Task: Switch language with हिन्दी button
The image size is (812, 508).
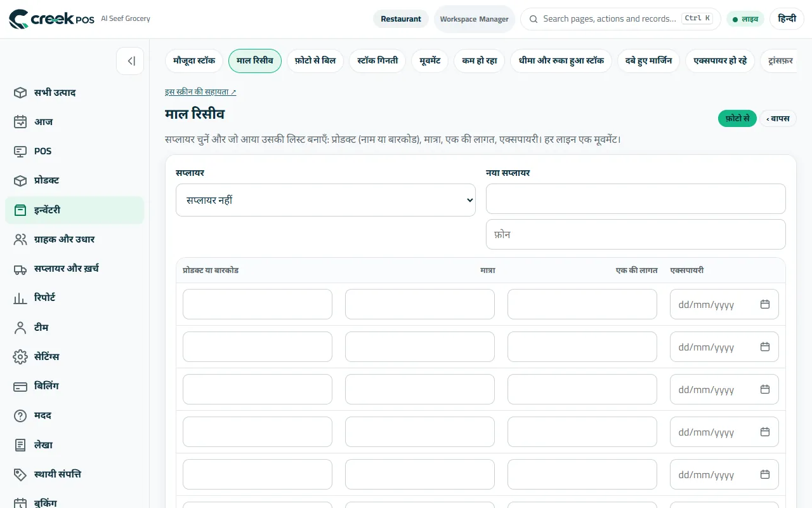Action: (787, 19)
